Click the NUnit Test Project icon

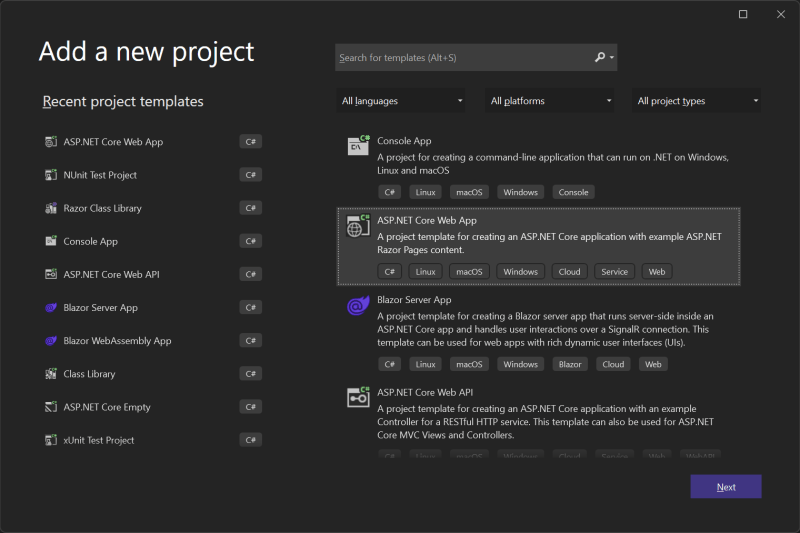pos(51,175)
